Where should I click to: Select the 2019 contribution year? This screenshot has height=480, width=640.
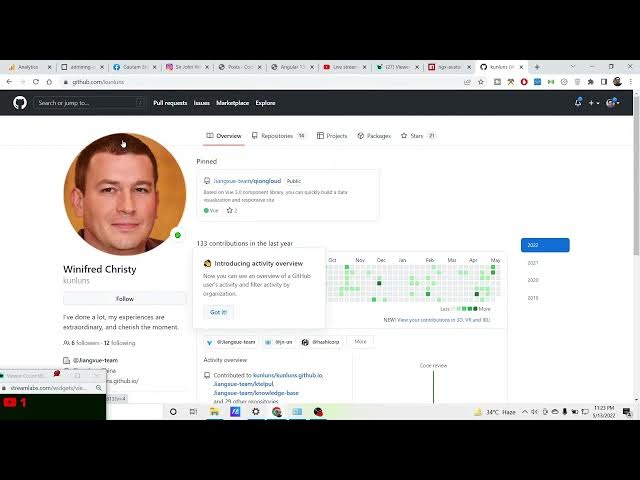tap(533, 298)
